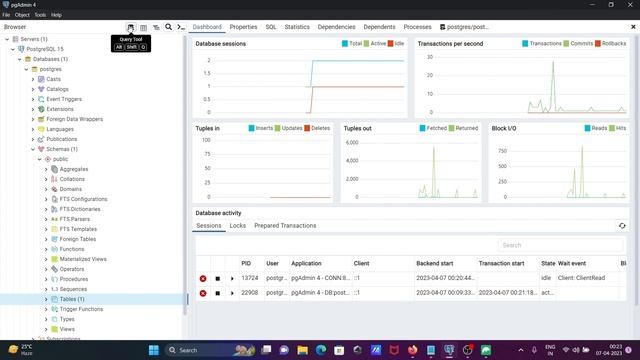The height and width of the screenshot is (360, 640).
Task: Cancel active query for PID 13724
Action: click(x=218, y=278)
